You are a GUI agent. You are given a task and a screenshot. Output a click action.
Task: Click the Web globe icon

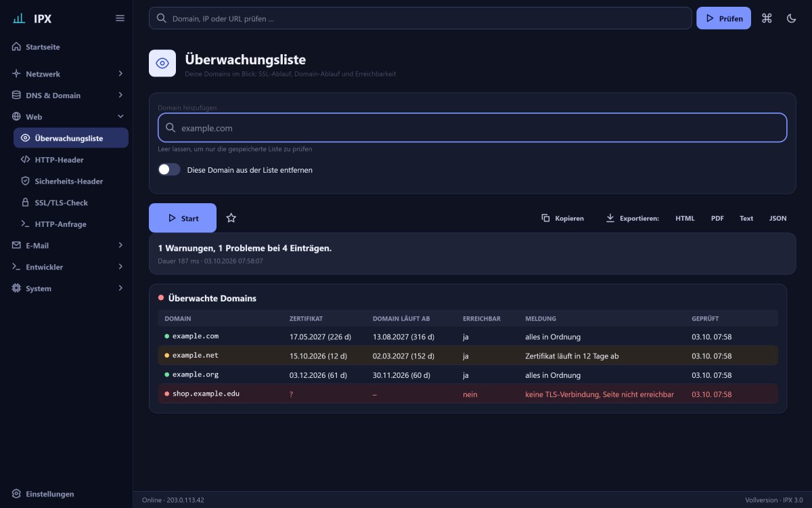click(16, 117)
